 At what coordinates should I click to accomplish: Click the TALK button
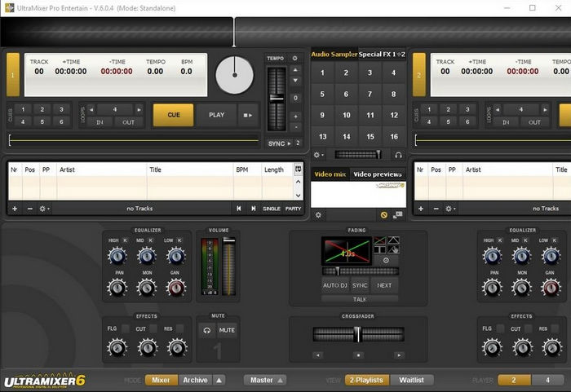(x=360, y=299)
